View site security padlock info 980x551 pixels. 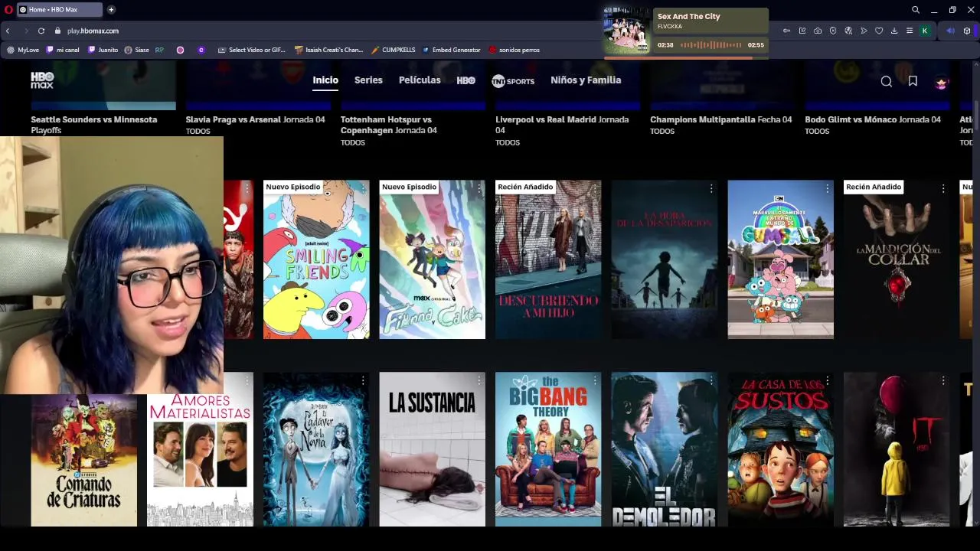coord(57,31)
